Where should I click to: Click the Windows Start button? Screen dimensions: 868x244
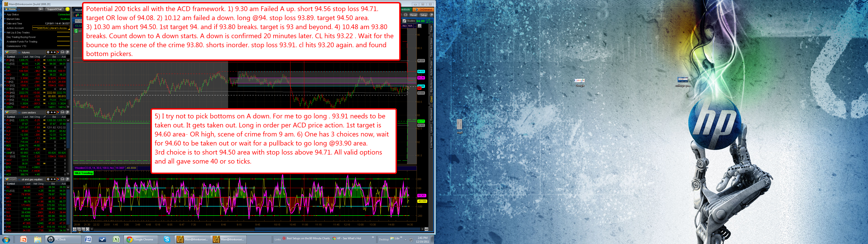point(6,239)
